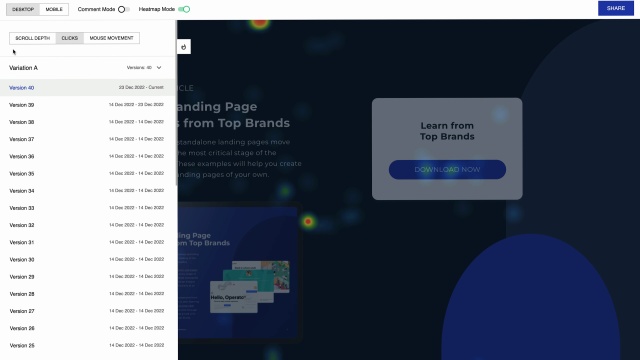Viewport: 640px width, 360px height.
Task: Click the version list scrollbar
Action: pyautogui.click(x=176, y=102)
